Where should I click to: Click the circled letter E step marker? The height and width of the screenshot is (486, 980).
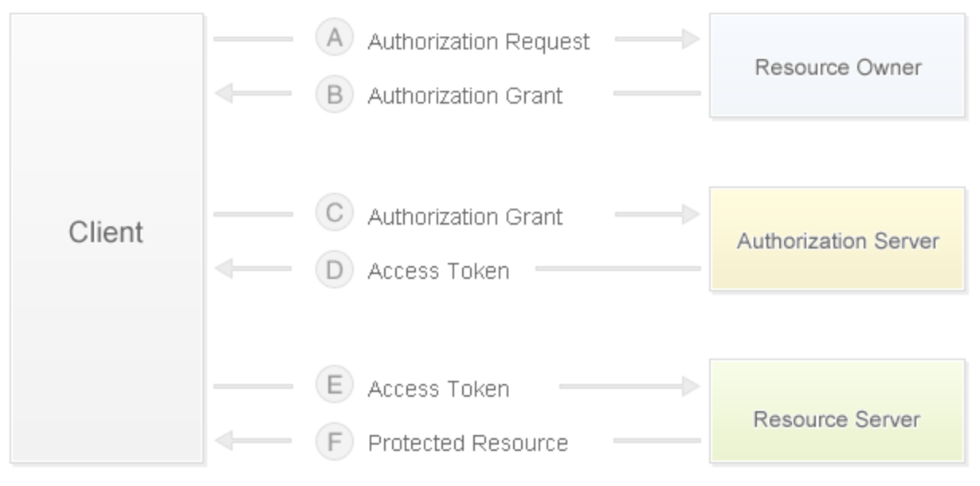(x=335, y=386)
